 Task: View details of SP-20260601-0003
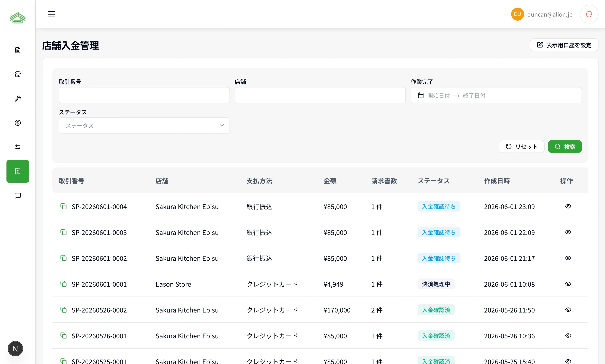[568, 232]
